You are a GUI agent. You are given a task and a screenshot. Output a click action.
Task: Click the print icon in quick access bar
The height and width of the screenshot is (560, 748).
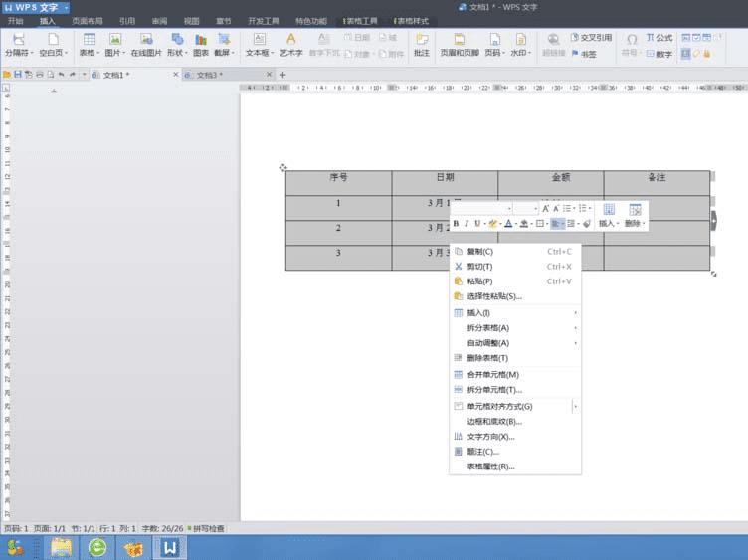pyautogui.click(x=40, y=75)
